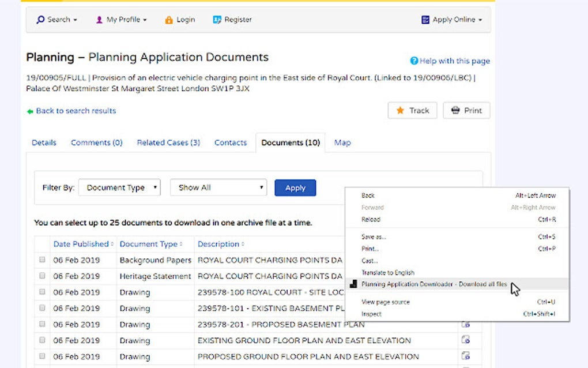Viewport: 588px width, 368px height.
Task: Click the Apply Online form icon
Action: click(426, 19)
